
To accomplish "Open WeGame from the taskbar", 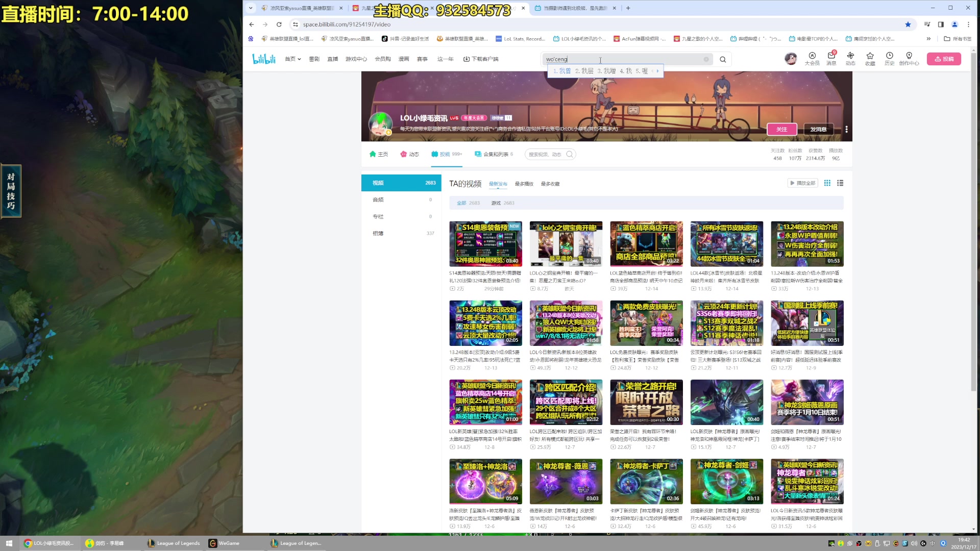I will tap(224, 543).
